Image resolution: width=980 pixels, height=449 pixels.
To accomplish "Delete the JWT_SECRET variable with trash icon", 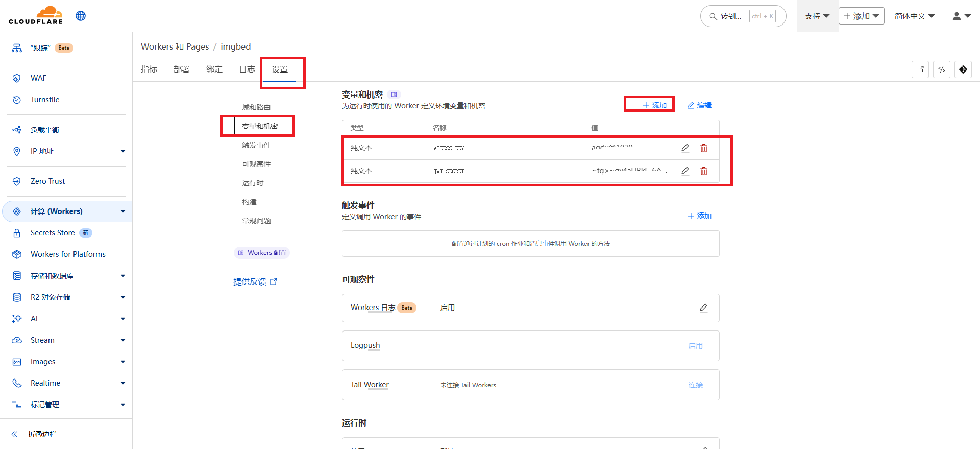I will point(703,171).
